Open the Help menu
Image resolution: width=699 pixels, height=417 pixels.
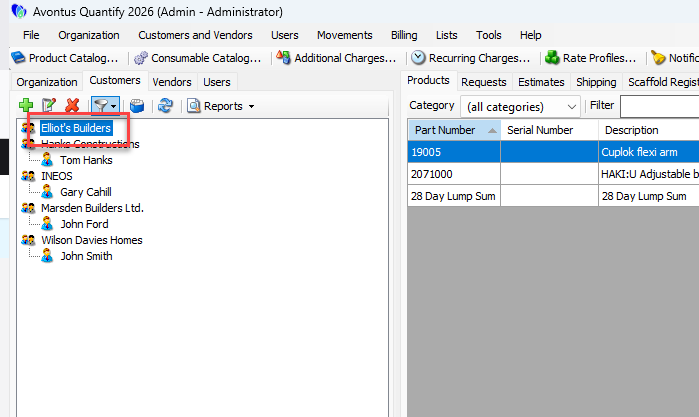point(530,35)
